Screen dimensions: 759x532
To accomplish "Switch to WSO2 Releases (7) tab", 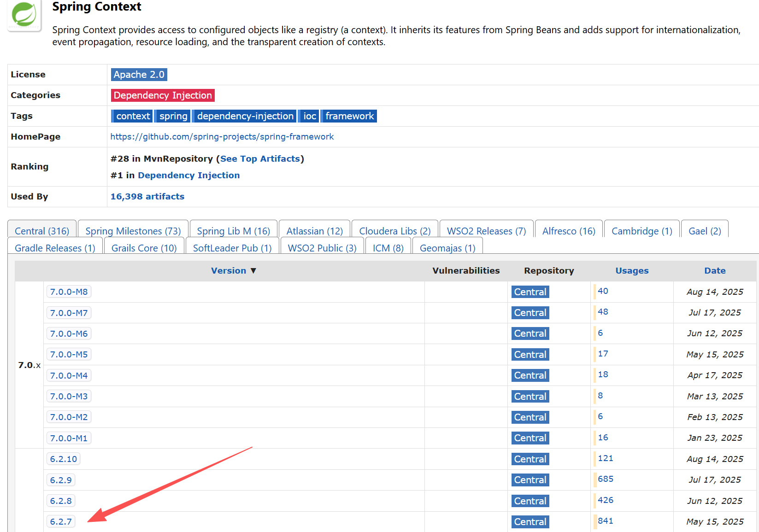I will pyautogui.click(x=487, y=231).
